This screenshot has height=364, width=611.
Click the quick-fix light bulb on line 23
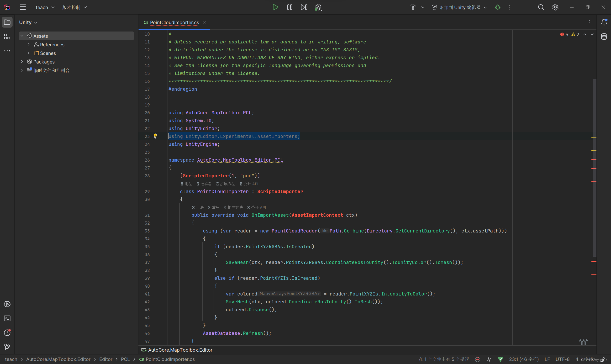coord(155,136)
